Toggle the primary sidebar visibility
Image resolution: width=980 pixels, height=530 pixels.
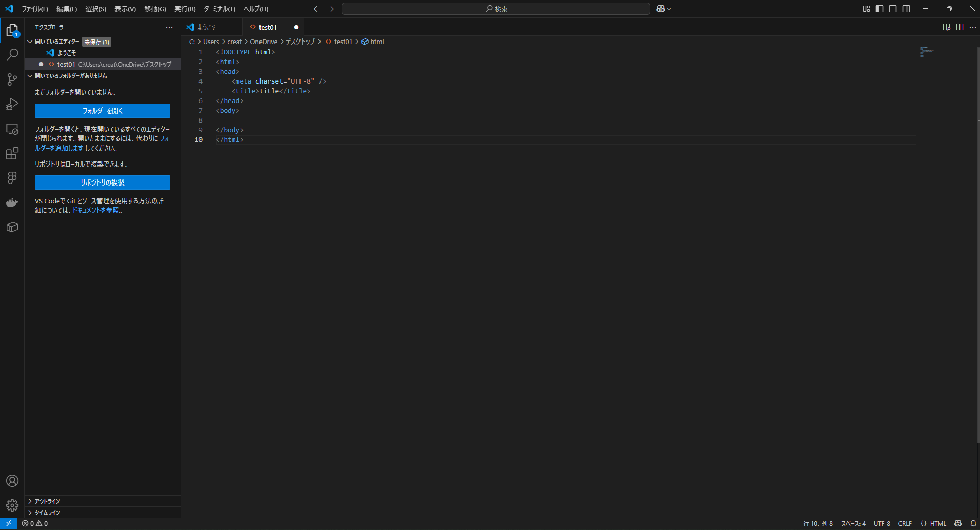coord(879,9)
